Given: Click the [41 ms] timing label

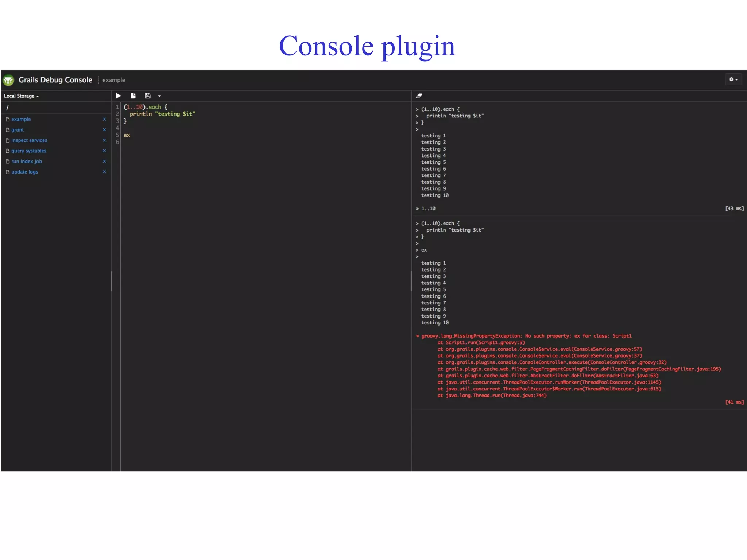Looking at the screenshot, I should [734, 402].
